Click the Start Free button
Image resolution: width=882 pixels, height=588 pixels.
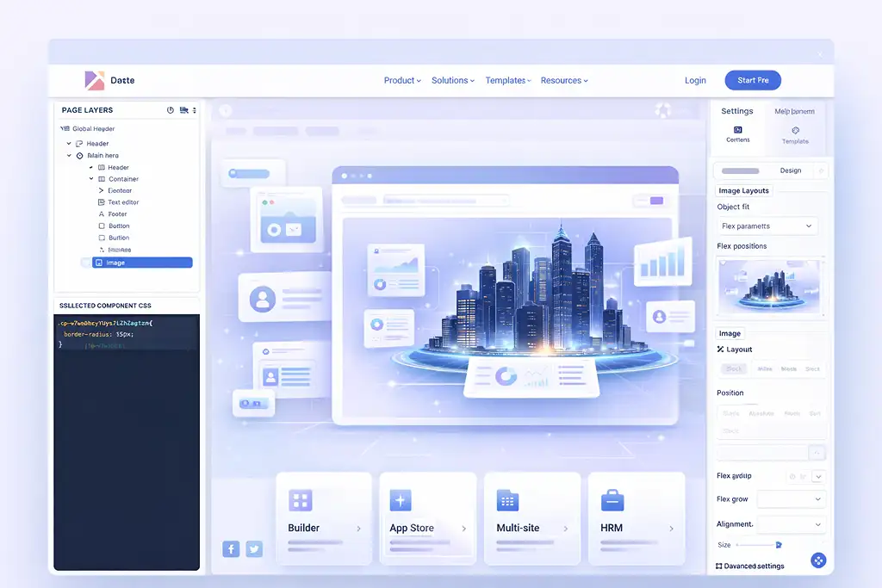(x=752, y=81)
